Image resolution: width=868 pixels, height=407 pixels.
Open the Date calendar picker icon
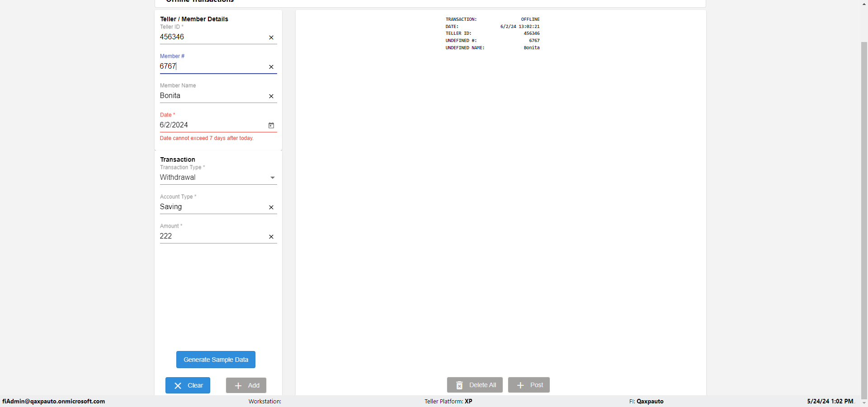point(271,126)
